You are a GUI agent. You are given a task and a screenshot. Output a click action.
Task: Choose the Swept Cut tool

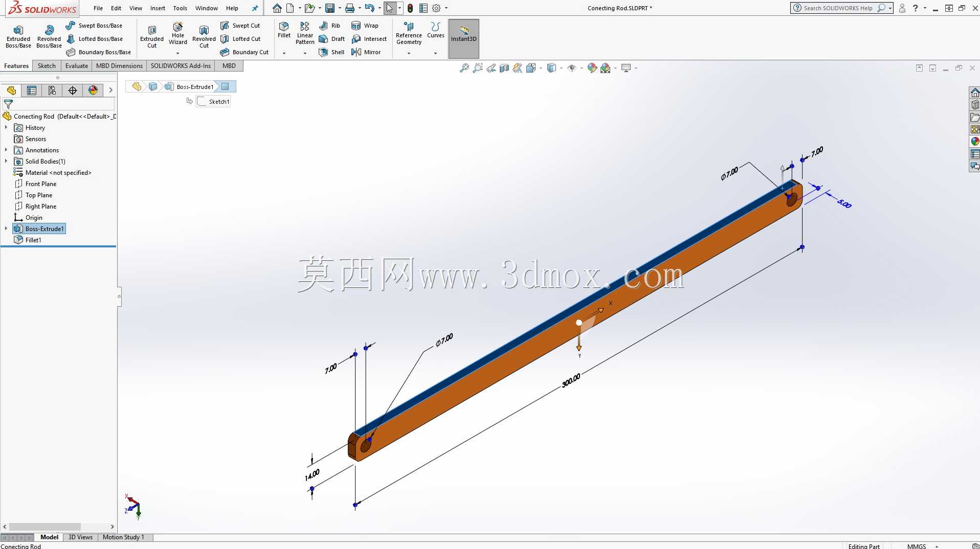(x=240, y=26)
